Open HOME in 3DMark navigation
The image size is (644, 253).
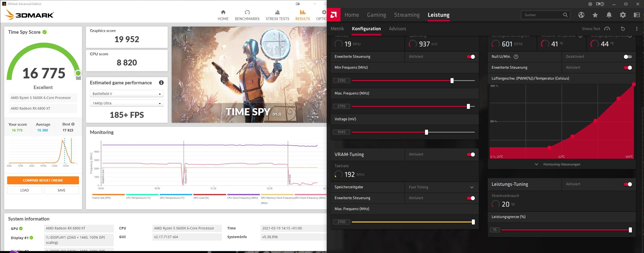pyautogui.click(x=223, y=15)
